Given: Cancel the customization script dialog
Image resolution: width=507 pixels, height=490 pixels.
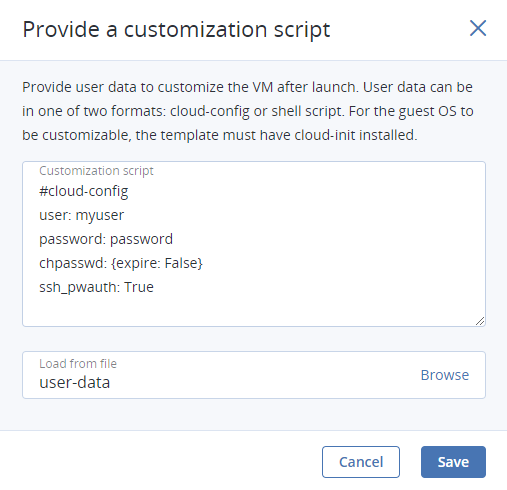Looking at the screenshot, I should point(361,462).
